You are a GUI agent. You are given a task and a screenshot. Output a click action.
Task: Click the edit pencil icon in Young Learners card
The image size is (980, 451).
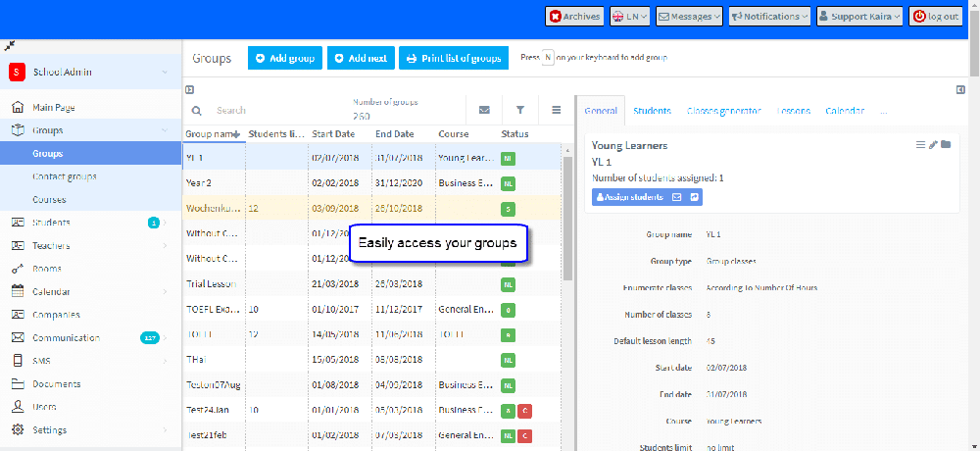pos(933,145)
